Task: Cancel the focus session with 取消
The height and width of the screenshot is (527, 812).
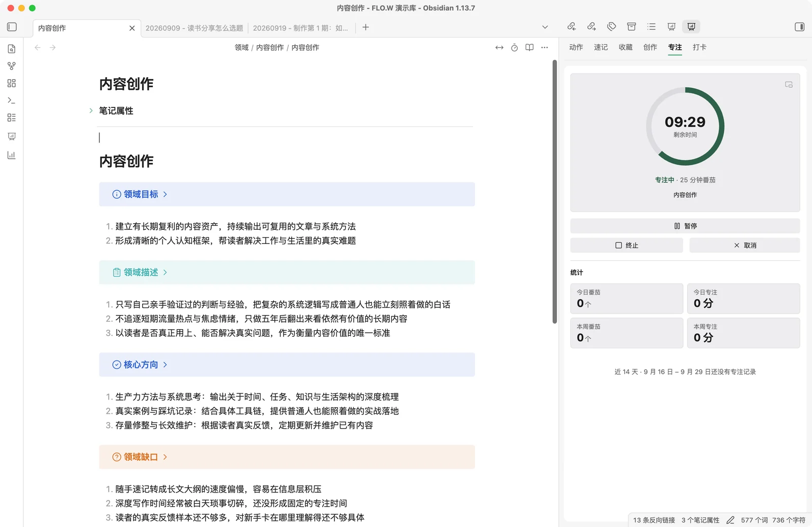Action: coord(745,245)
